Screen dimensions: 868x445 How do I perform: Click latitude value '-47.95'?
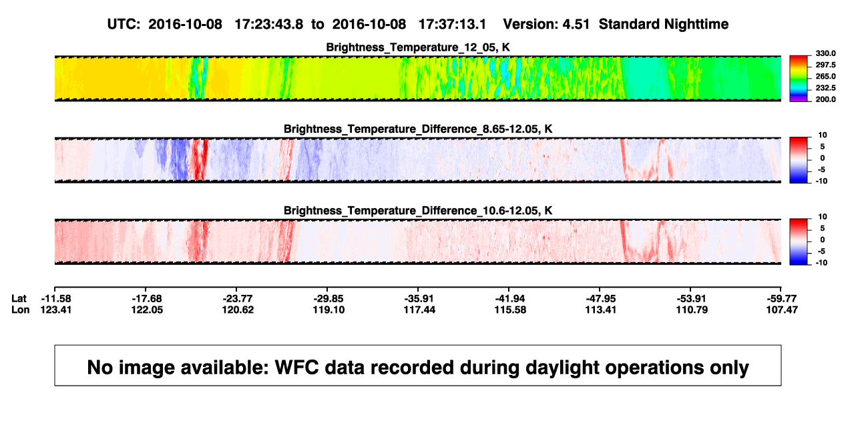click(600, 298)
